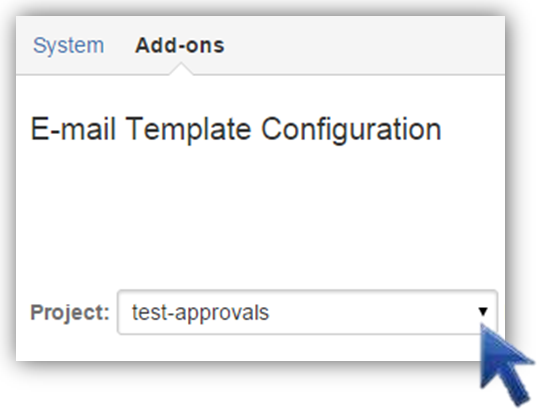Focus the test-approvals select field
Screen dimensions: 544x415
(x=308, y=312)
